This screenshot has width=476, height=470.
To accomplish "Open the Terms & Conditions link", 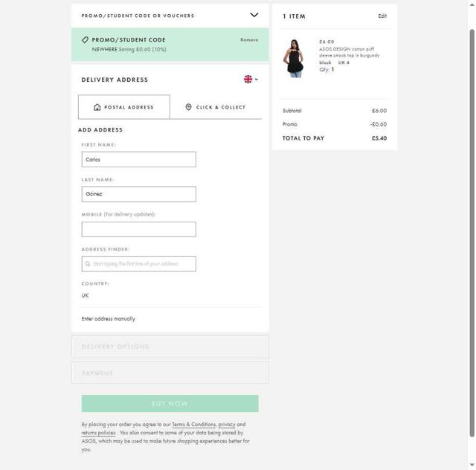I will [193, 425].
